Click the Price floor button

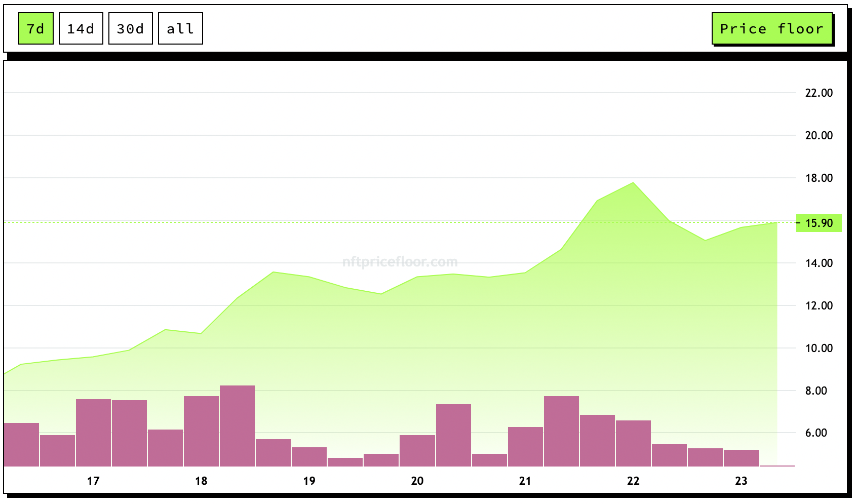772,29
